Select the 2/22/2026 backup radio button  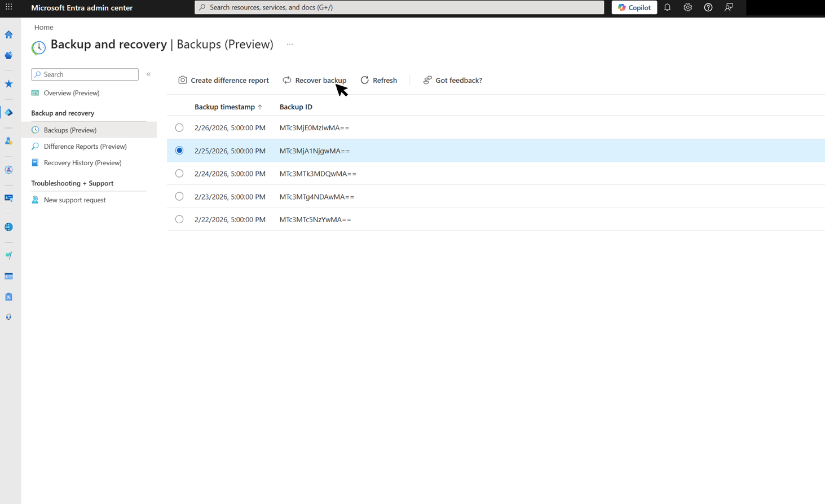coord(179,219)
